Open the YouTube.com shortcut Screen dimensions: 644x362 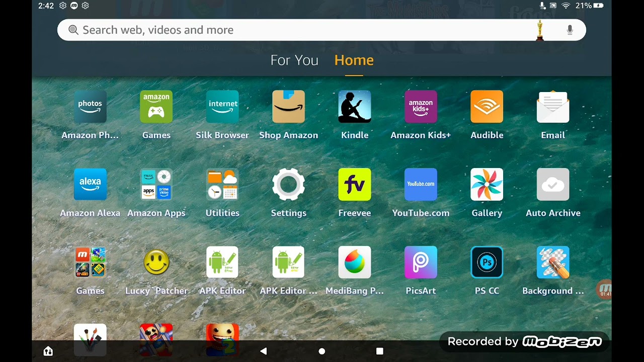click(x=421, y=185)
